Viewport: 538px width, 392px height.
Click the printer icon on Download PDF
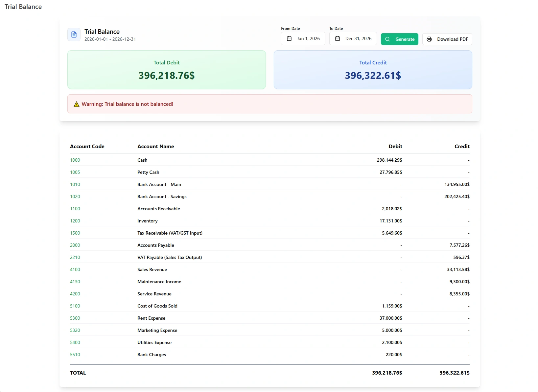[x=429, y=39]
